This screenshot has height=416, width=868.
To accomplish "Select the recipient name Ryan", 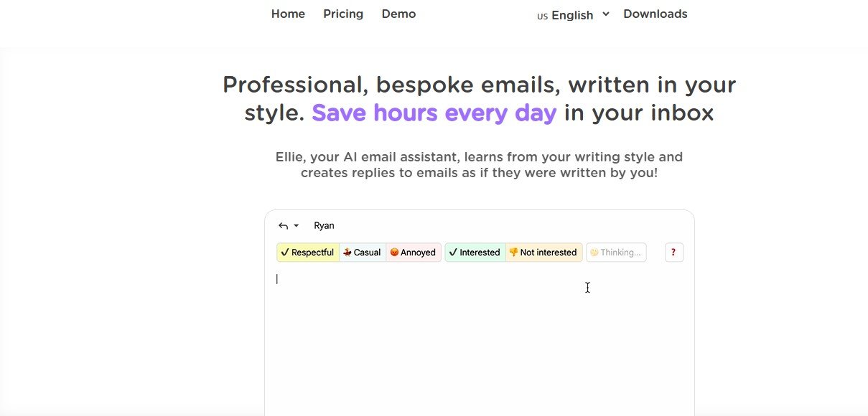I will (x=324, y=226).
